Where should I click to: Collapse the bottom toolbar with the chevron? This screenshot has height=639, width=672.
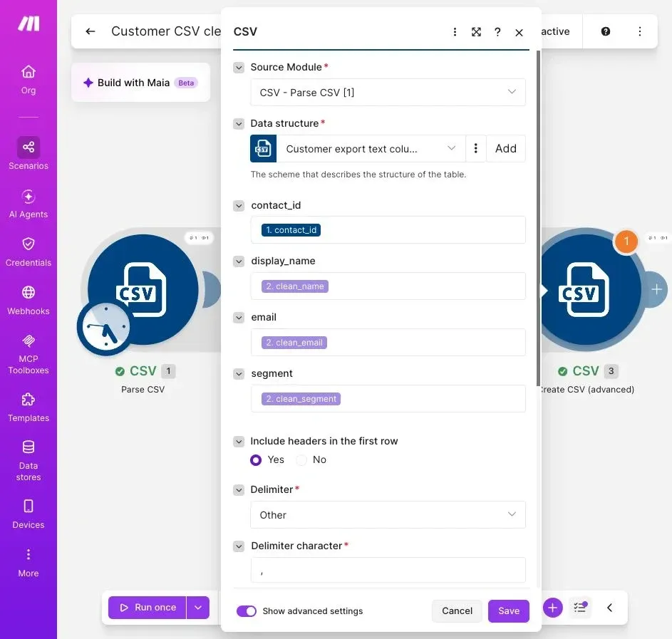point(609,608)
